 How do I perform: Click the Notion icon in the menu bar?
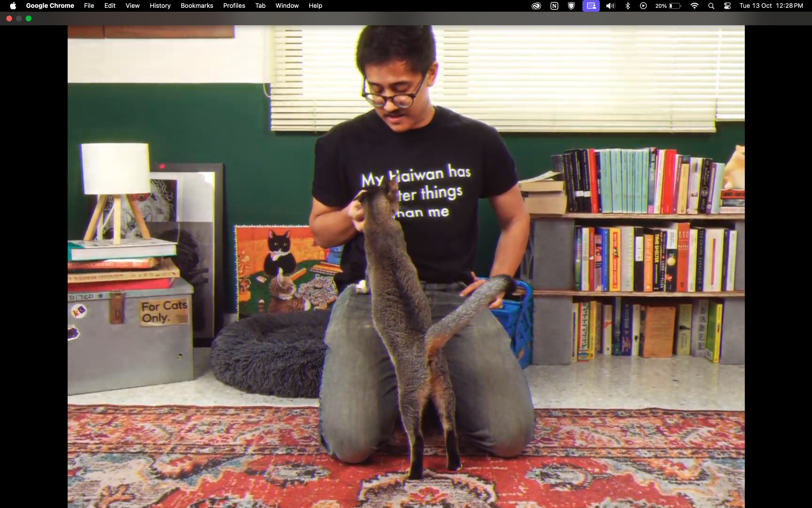(554, 6)
